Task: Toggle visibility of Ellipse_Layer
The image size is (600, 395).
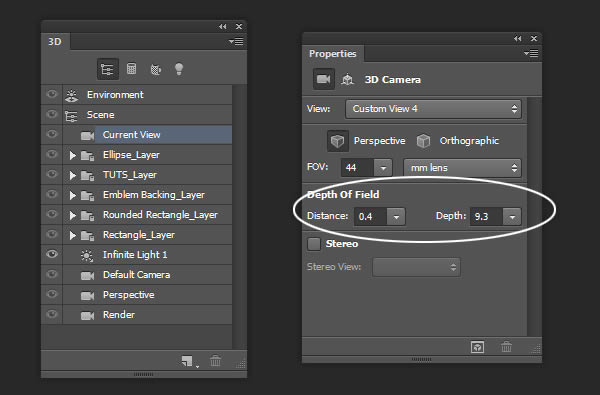Action: [52, 154]
